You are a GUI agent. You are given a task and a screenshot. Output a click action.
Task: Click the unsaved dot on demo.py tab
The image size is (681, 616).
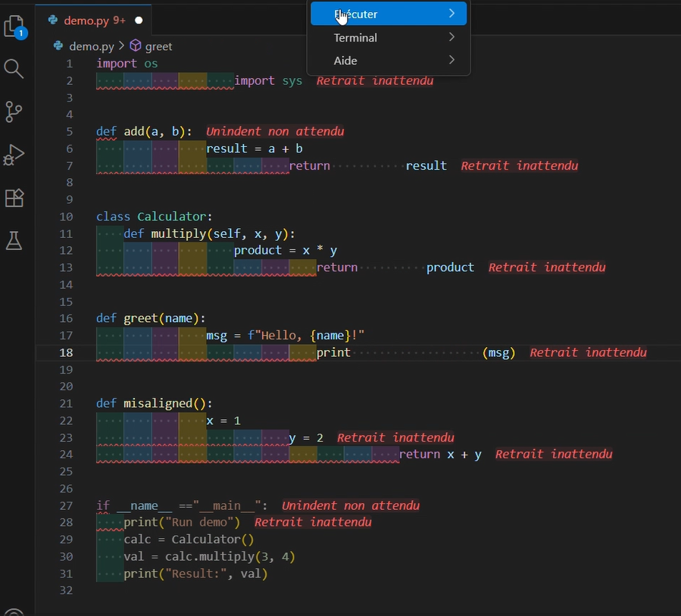[139, 20]
